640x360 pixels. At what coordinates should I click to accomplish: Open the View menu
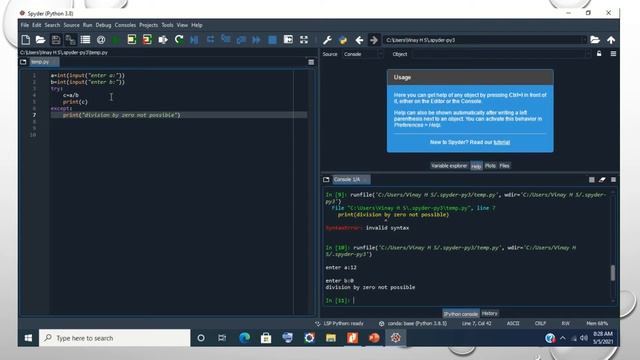(182, 25)
